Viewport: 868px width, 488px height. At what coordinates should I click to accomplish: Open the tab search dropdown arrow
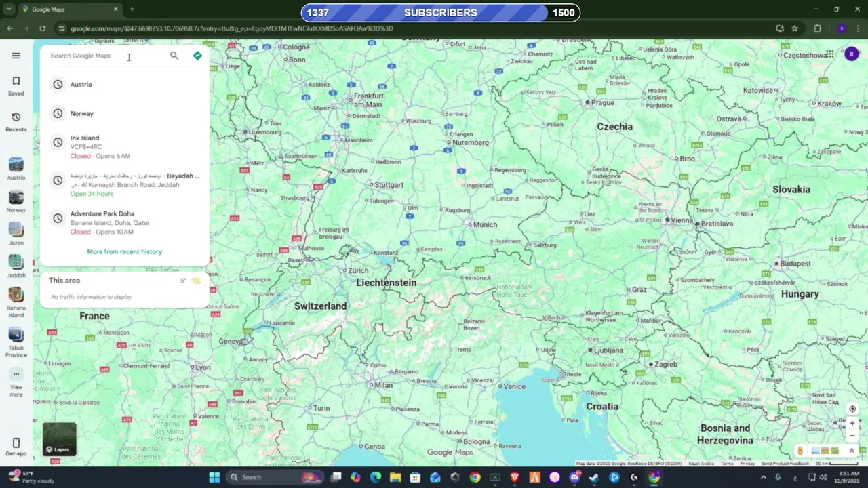coord(9,9)
